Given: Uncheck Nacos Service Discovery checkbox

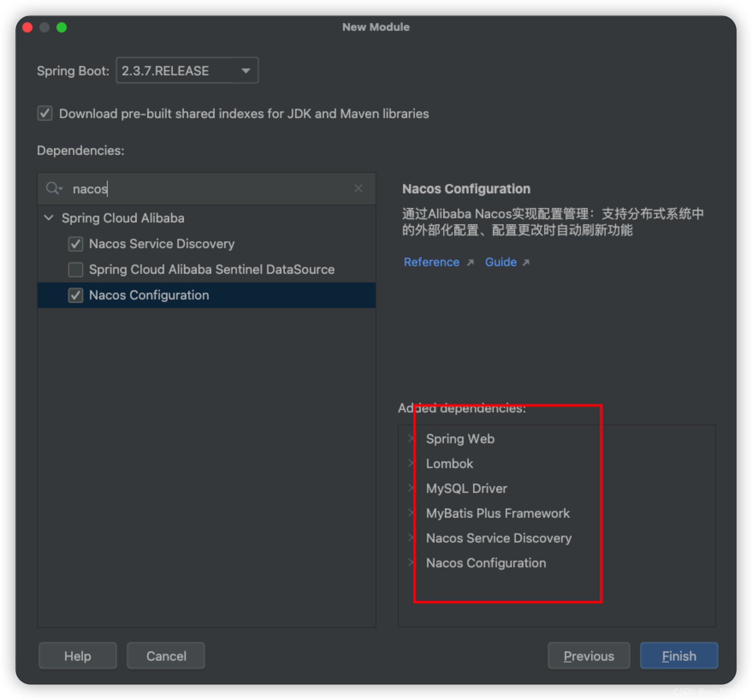Looking at the screenshot, I should [76, 244].
